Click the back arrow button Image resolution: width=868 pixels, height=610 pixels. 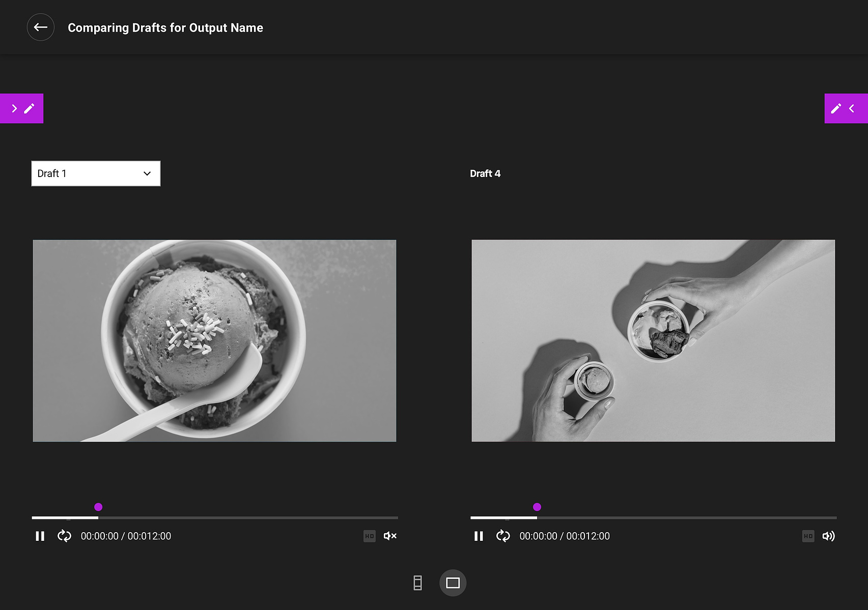tap(41, 27)
